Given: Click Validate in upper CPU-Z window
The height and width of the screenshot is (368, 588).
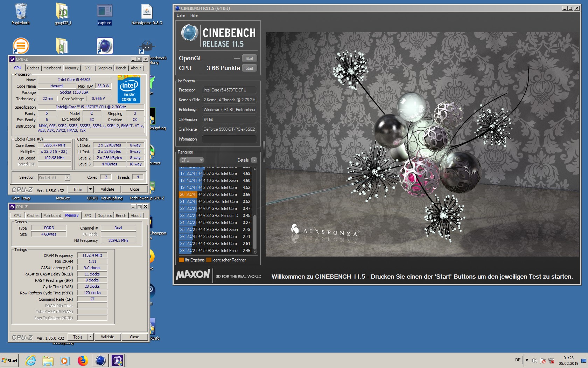Looking at the screenshot, I should [x=107, y=189].
